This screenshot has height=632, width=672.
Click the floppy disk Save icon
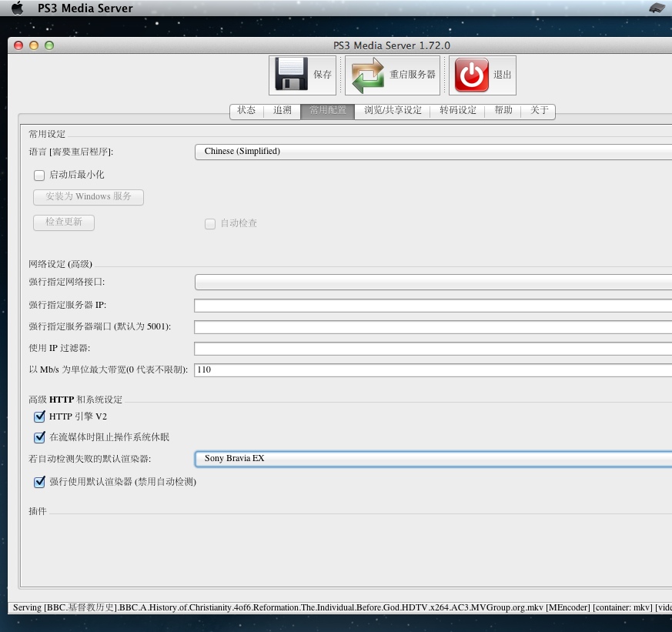291,74
